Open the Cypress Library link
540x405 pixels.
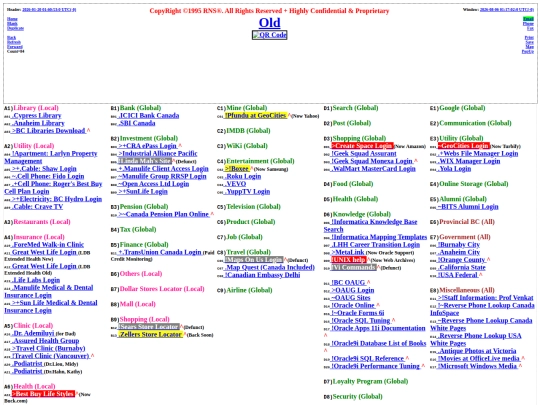pyautogui.click(x=37, y=116)
